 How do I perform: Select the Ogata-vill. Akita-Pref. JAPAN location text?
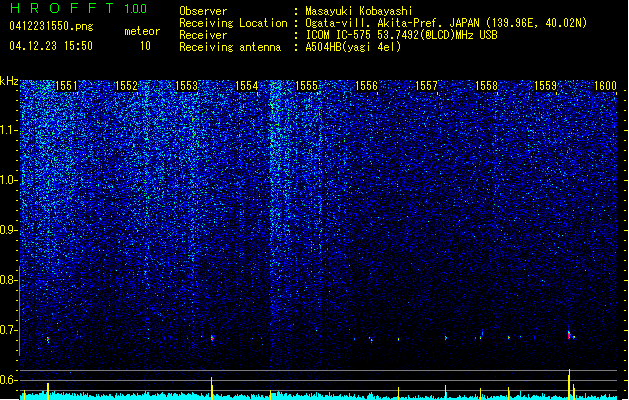pyautogui.click(x=446, y=23)
